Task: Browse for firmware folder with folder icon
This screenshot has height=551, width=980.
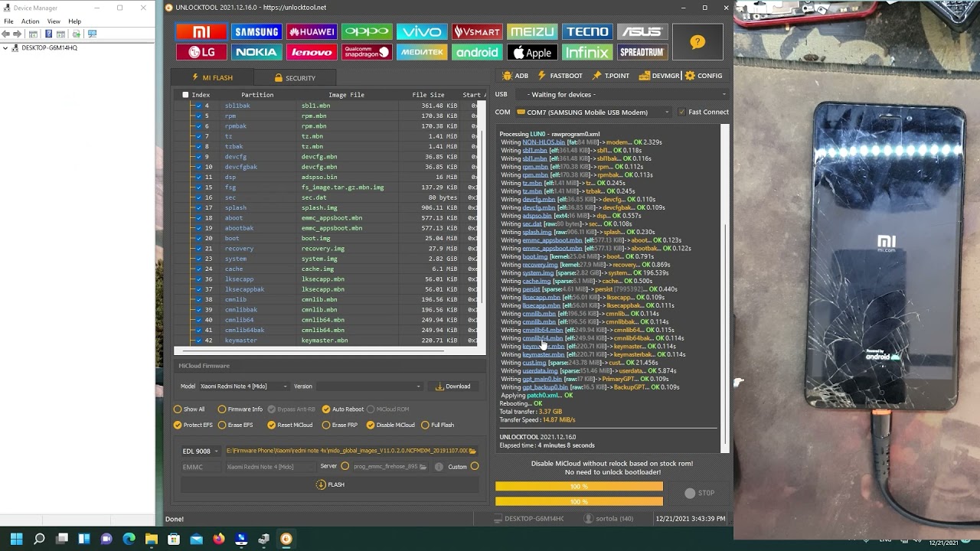Action: [472, 451]
